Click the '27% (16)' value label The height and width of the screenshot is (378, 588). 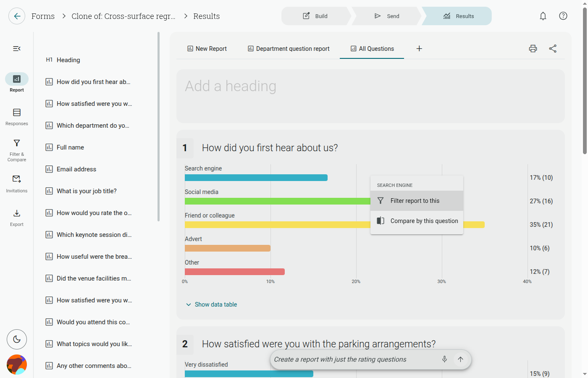click(541, 201)
